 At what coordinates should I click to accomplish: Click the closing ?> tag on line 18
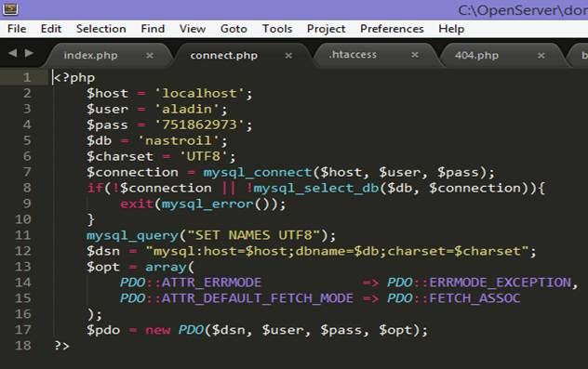coord(62,345)
